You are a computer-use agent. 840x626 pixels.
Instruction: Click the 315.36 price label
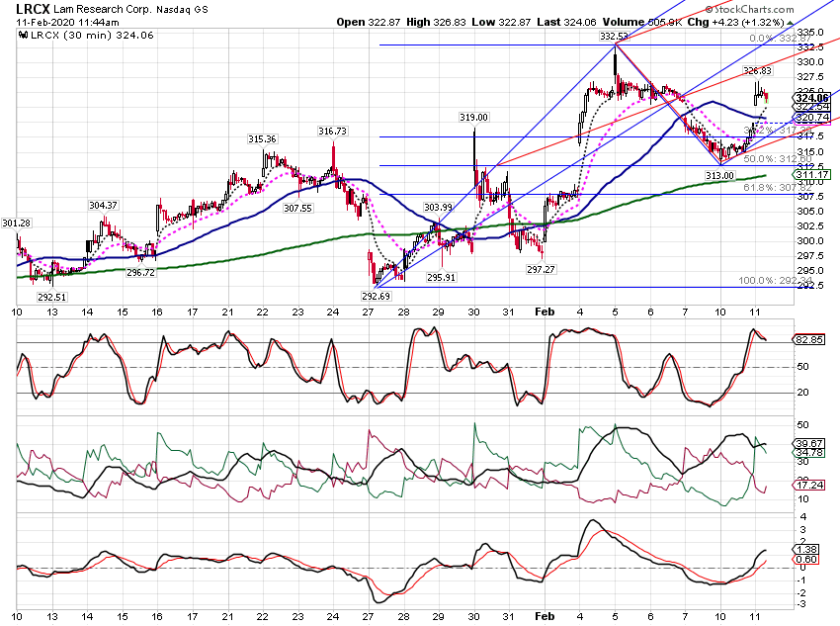pos(262,139)
